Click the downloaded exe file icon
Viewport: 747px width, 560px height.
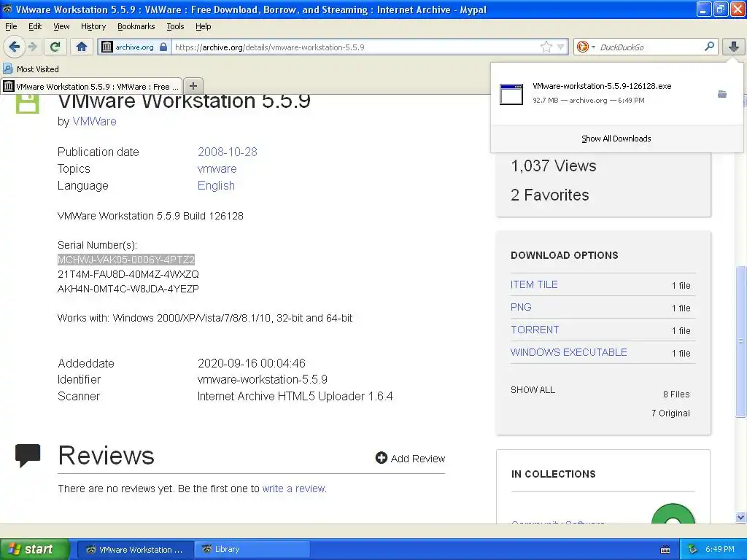[x=511, y=94]
